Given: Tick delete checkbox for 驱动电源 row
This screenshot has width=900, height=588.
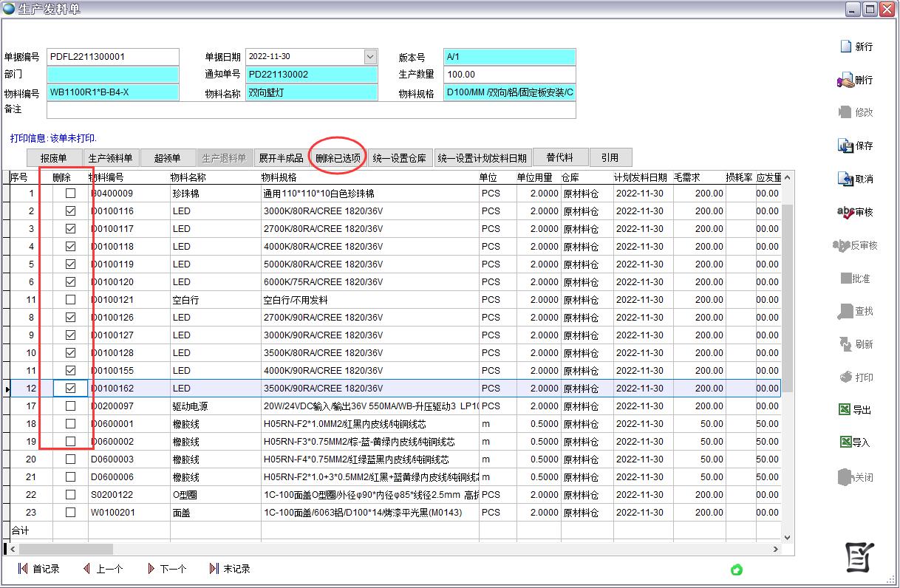Looking at the screenshot, I should 70,406.
